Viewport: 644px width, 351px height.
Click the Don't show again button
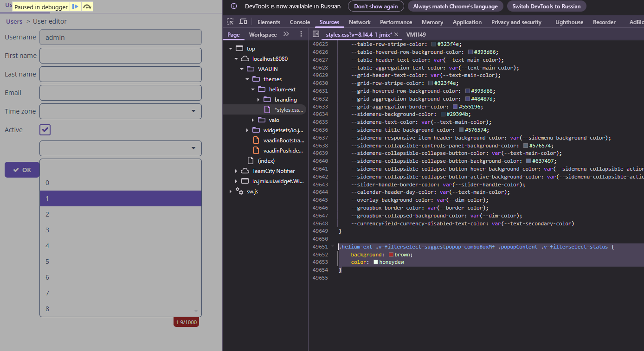coord(376,6)
